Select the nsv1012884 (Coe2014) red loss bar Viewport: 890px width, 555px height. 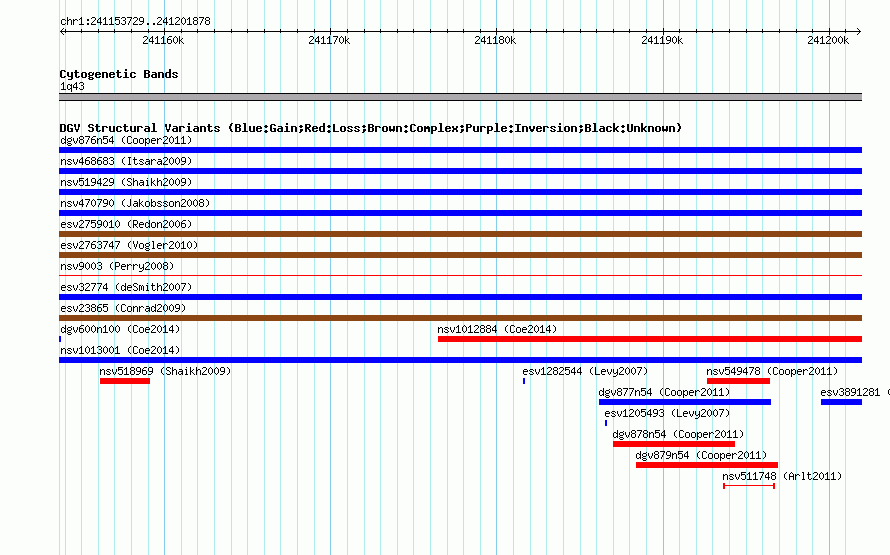pos(650,339)
